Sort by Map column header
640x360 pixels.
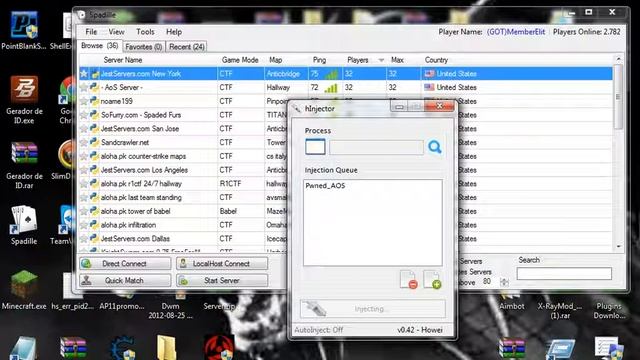(x=276, y=60)
